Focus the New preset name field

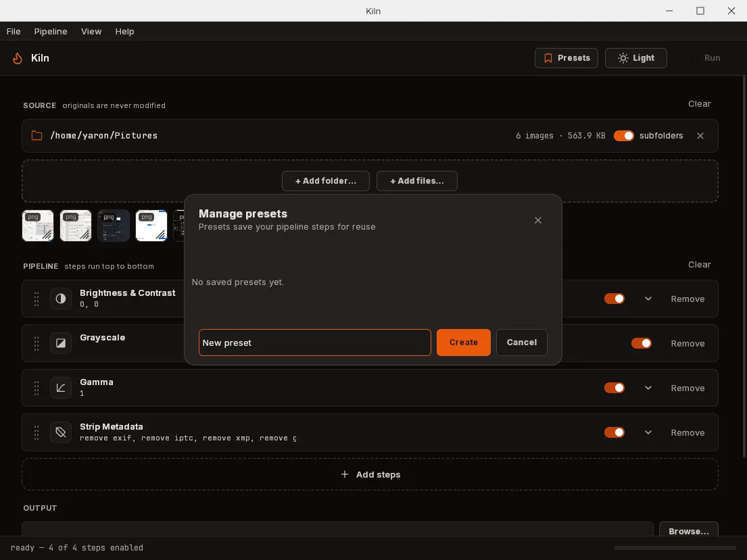point(315,342)
